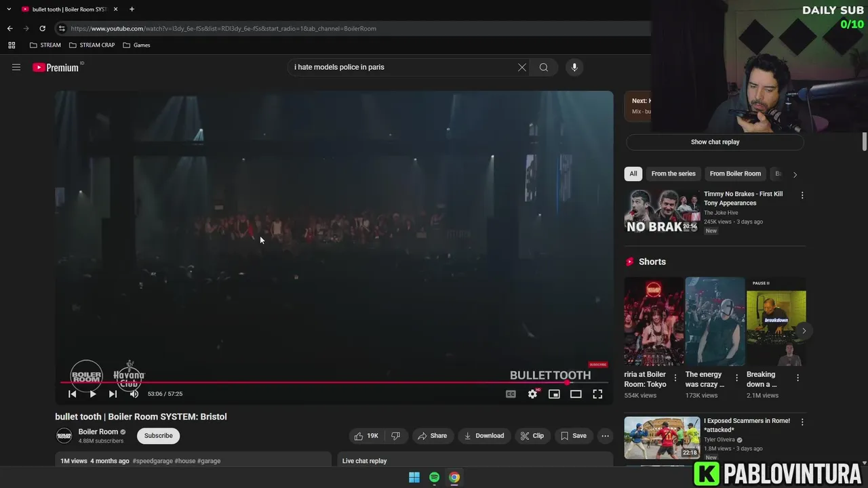Go back in browser history
Image resolution: width=868 pixels, height=488 pixels.
9,28
